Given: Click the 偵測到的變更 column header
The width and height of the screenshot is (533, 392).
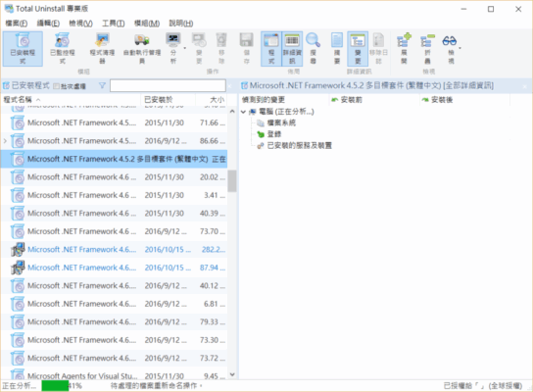Looking at the screenshot, I should point(284,100).
